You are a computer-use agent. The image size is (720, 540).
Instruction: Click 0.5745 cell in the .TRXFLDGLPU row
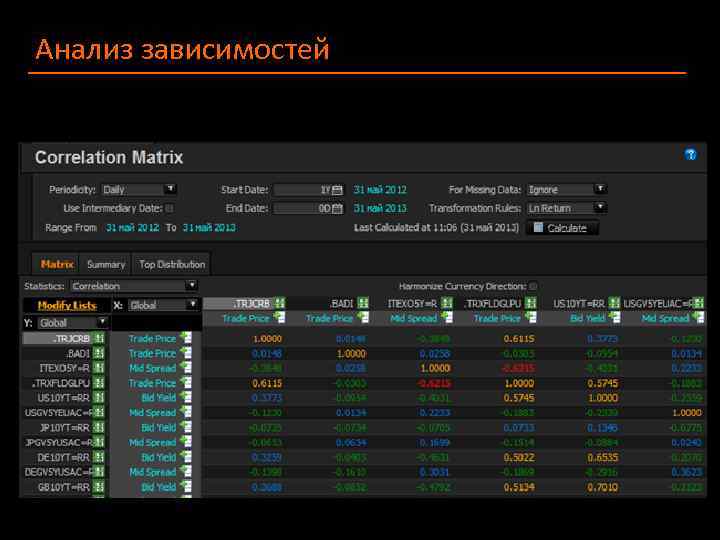point(602,383)
